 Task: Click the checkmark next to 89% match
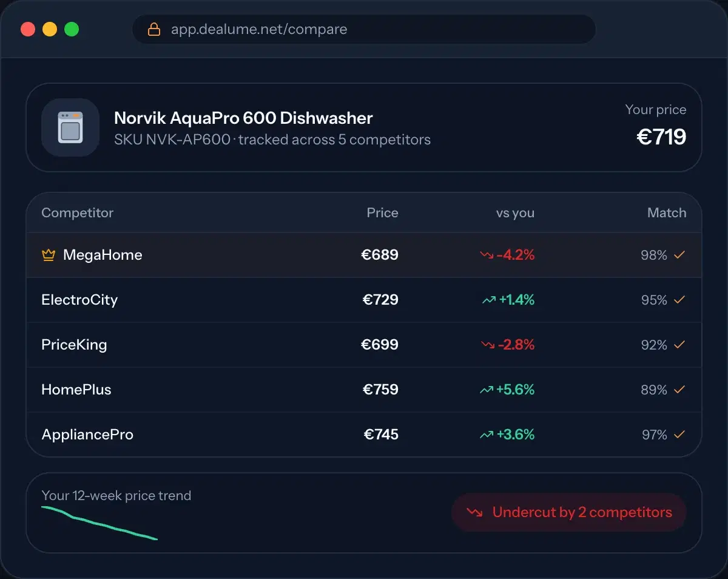click(x=679, y=390)
